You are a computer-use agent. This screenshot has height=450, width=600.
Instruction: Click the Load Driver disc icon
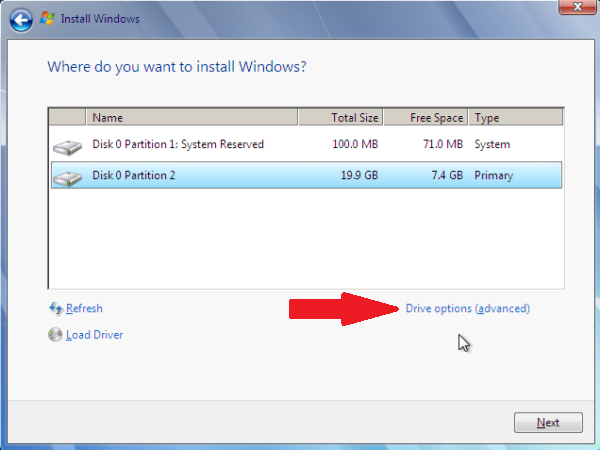click(x=55, y=335)
